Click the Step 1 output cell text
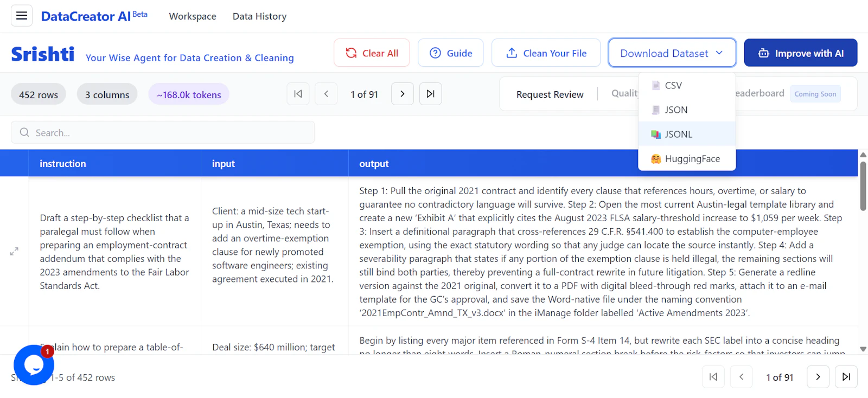The image size is (868, 398). click(602, 252)
